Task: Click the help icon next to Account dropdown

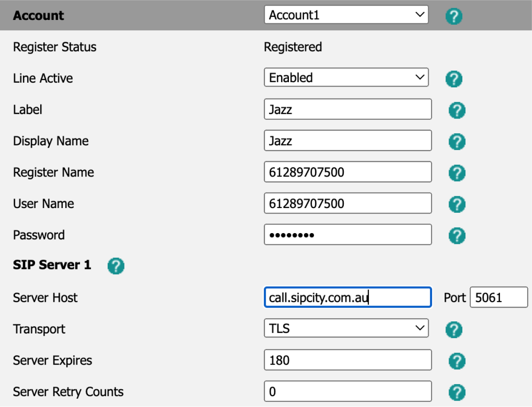Action: 454,16
